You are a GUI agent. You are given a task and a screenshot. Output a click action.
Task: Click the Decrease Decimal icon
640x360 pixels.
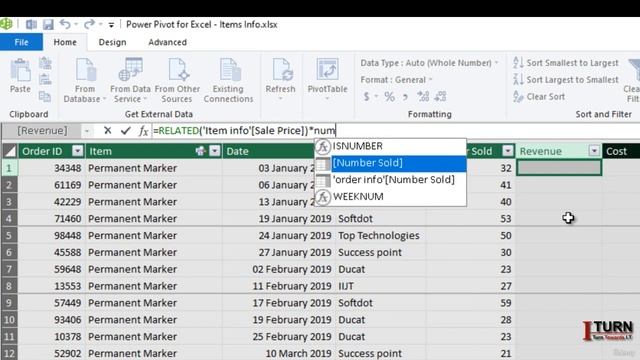(440, 97)
